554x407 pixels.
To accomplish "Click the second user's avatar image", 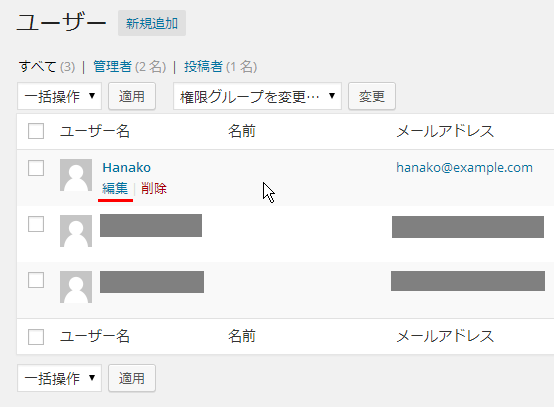I will (76, 231).
